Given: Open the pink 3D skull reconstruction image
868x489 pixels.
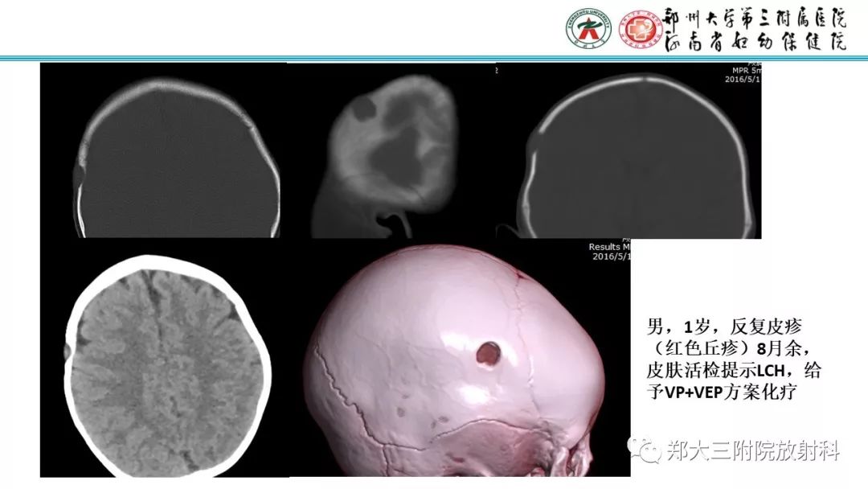Looking at the screenshot, I should pos(460,358).
